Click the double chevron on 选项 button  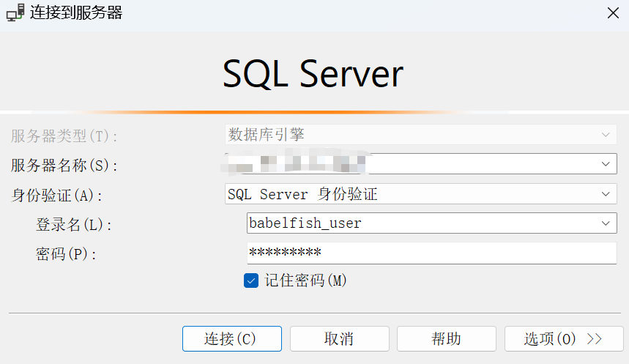[x=594, y=339]
